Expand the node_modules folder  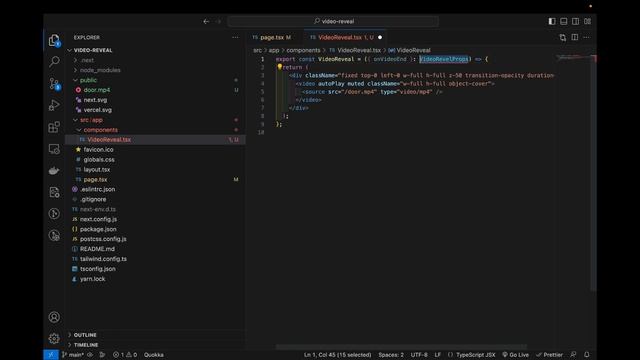pos(100,70)
